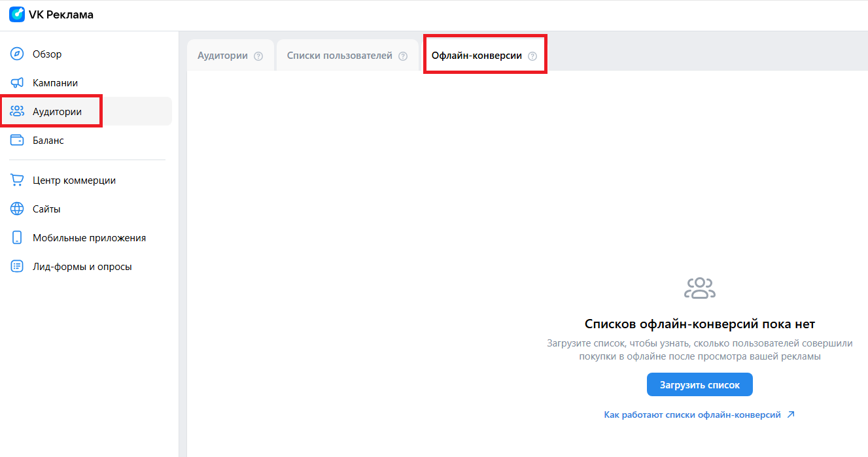Click help icon next to Офлайн-конверсии tab
This screenshot has height=457, width=868.
(532, 56)
